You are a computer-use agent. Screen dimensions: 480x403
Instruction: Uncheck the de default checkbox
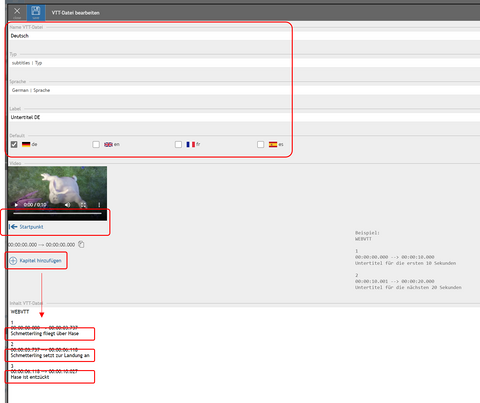coord(14,144)
